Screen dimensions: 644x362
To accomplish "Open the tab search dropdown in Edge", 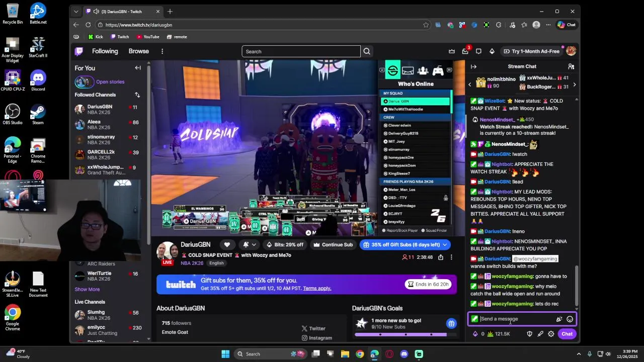I will click(76, 11).
